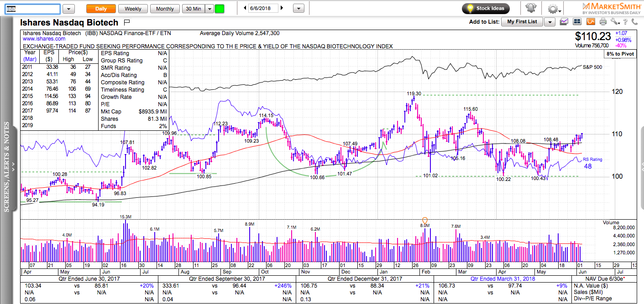Expand the Add to List dropdown arrow
Viewport: 644px width, 304px height.
click(x=550, y=22)
